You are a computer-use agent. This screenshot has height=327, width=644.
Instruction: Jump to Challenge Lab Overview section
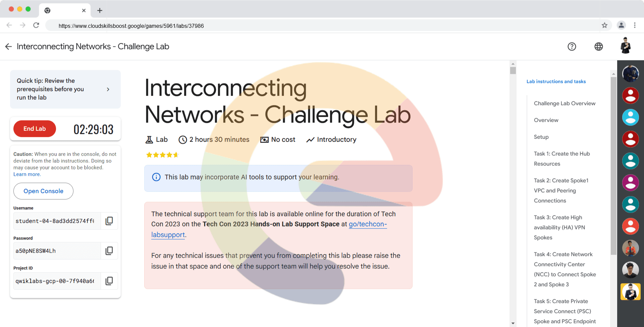coord(565,103)
